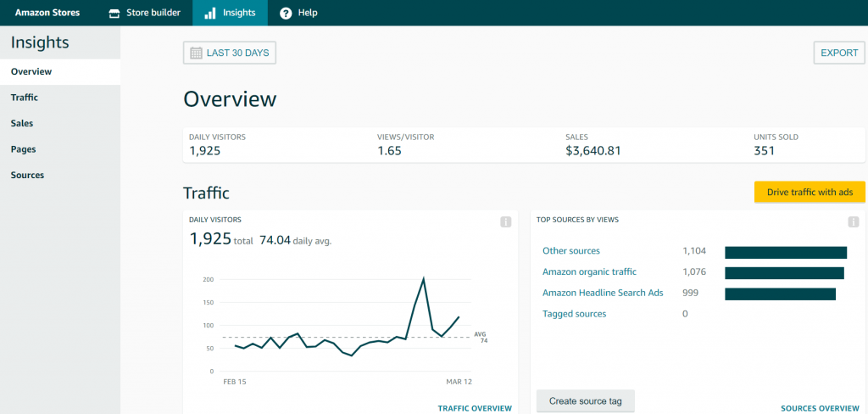Click the Insights bar chart icon
The width and height of the screenshot is (868, 414).
209,13
